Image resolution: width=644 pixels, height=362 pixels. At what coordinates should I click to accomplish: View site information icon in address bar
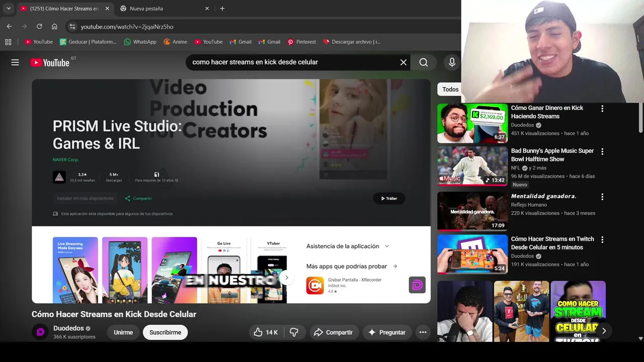72,27
